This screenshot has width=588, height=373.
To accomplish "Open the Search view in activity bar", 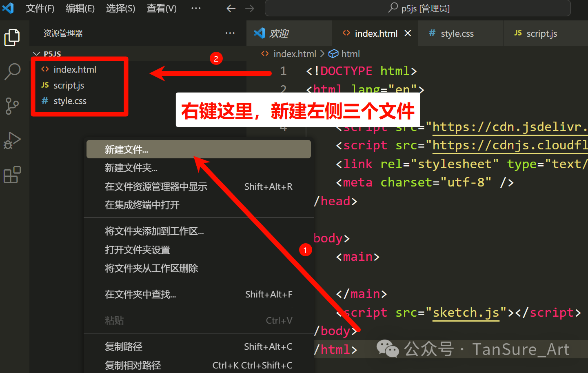I will pyautogui.click(x=12, y=71).
